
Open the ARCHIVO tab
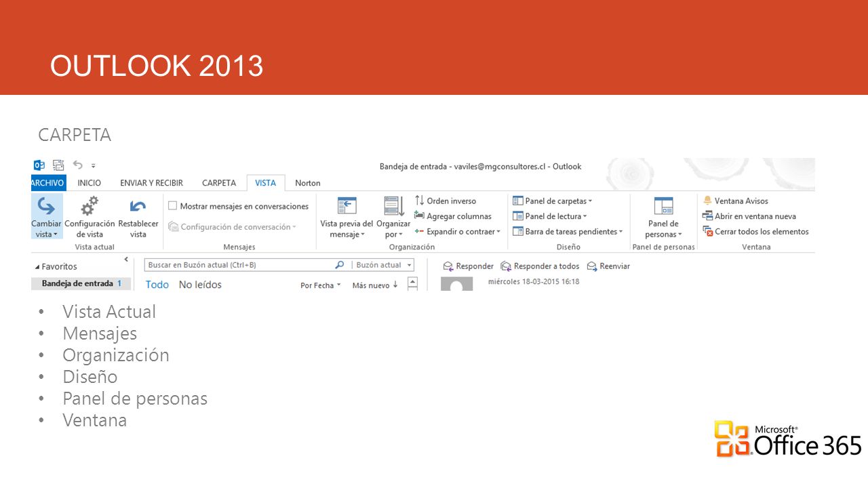point(47,183)
